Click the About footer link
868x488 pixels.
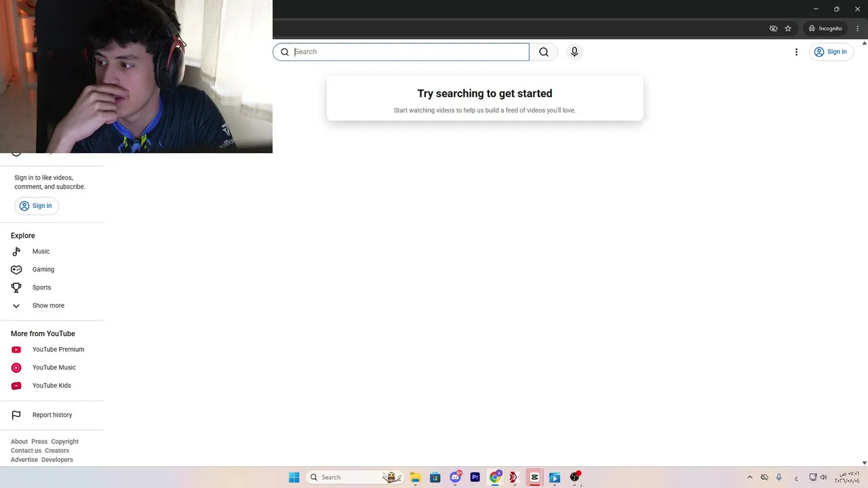click(19, 441)
